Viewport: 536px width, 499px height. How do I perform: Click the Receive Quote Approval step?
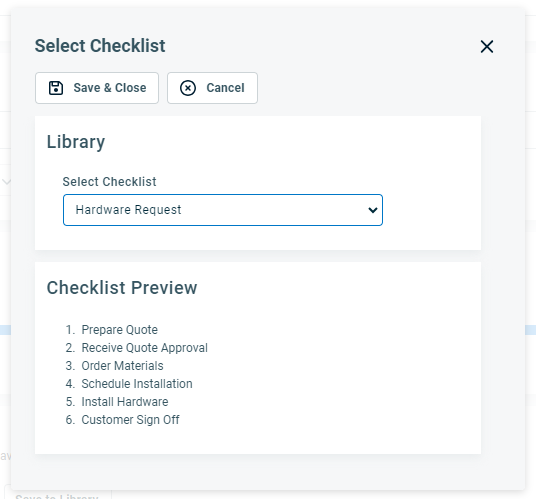point(144,348)
